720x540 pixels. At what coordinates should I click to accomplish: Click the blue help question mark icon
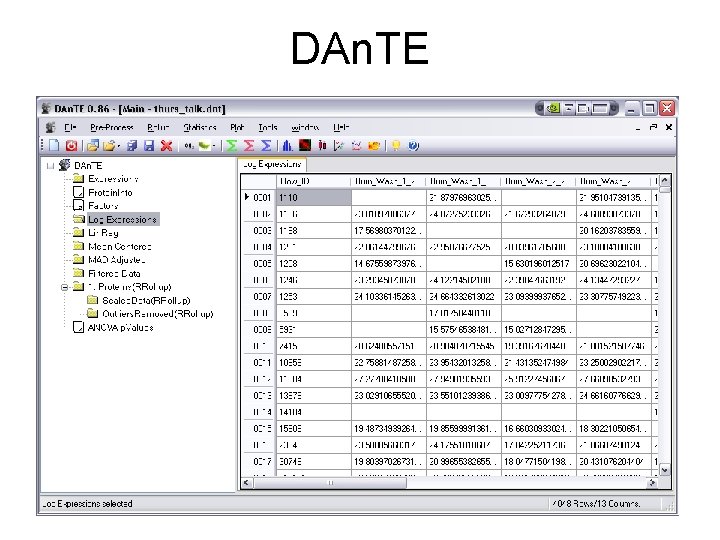pyautogui.click(x=413, y=146)
